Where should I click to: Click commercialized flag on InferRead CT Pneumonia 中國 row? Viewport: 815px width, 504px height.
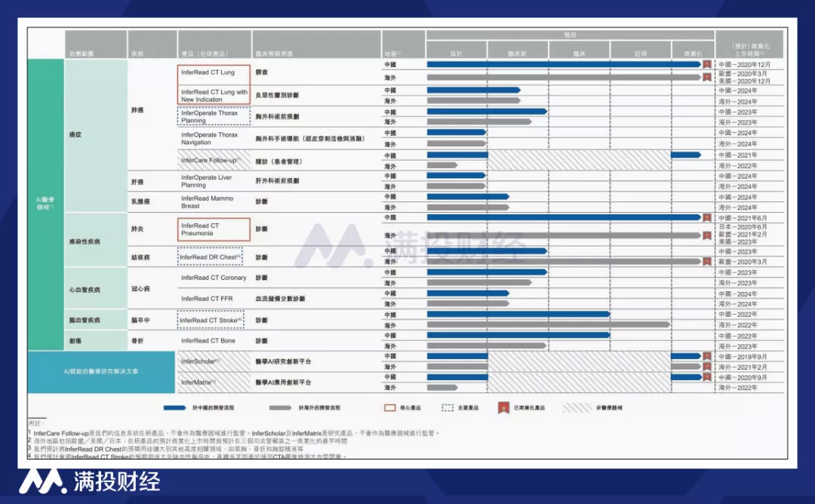point(707,218)
